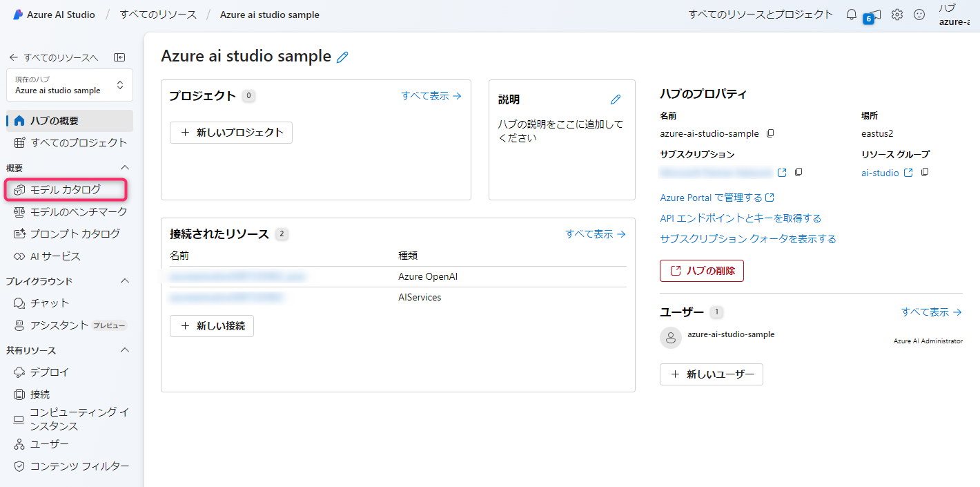The height and width of the screenshot is (487, 980).
Task: Collapse the 概要 sidebar section
Action: [125, 168]
